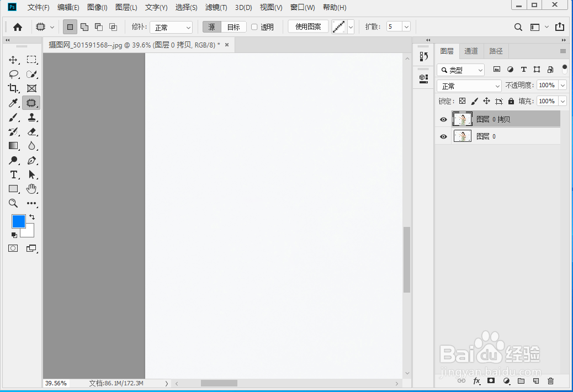
Task: Select 源 patch mode
Action: pos(212,27)
